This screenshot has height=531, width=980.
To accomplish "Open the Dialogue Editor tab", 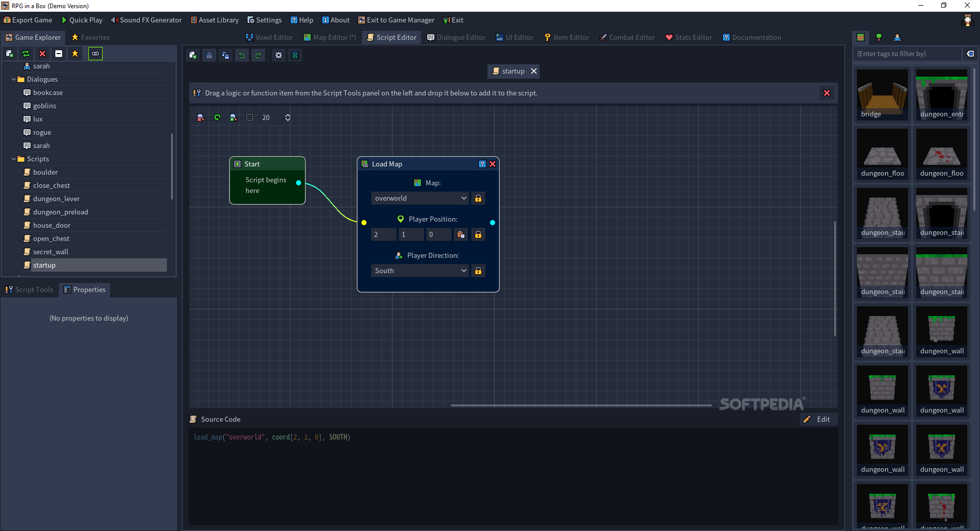I will [456, 37].
